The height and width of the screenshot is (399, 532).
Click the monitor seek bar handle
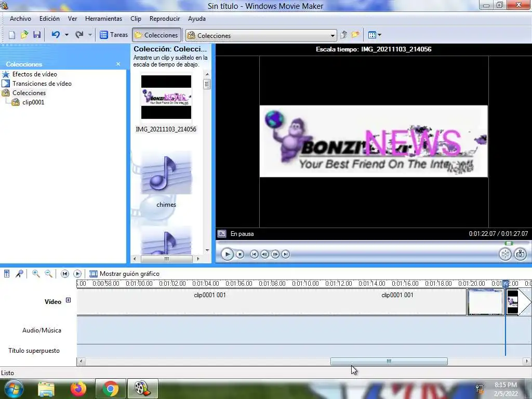point(509,243)
